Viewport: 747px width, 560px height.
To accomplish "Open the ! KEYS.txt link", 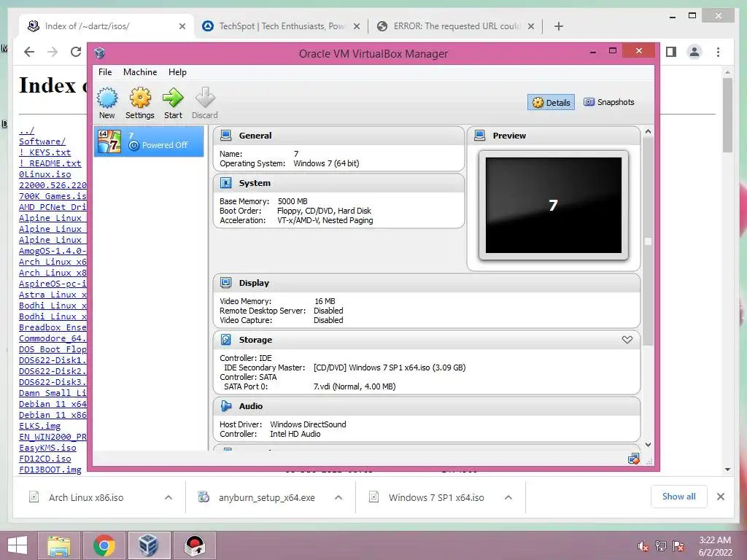I will coord(44,152).
